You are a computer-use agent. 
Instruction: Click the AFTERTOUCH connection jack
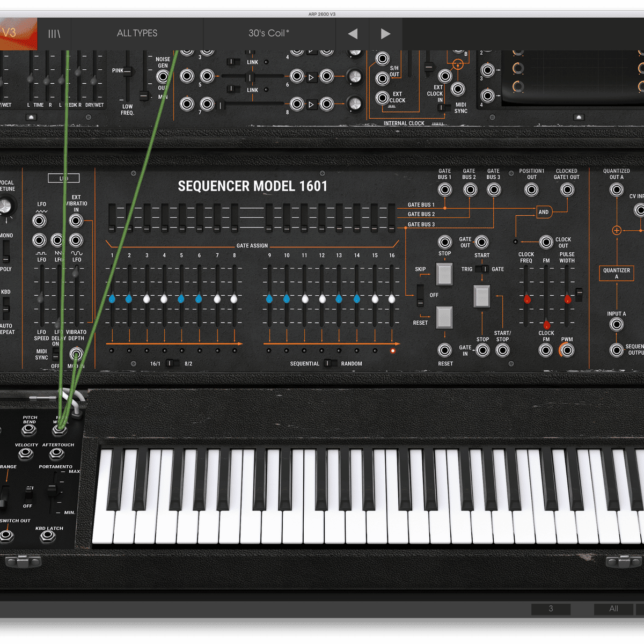(56, 454)
